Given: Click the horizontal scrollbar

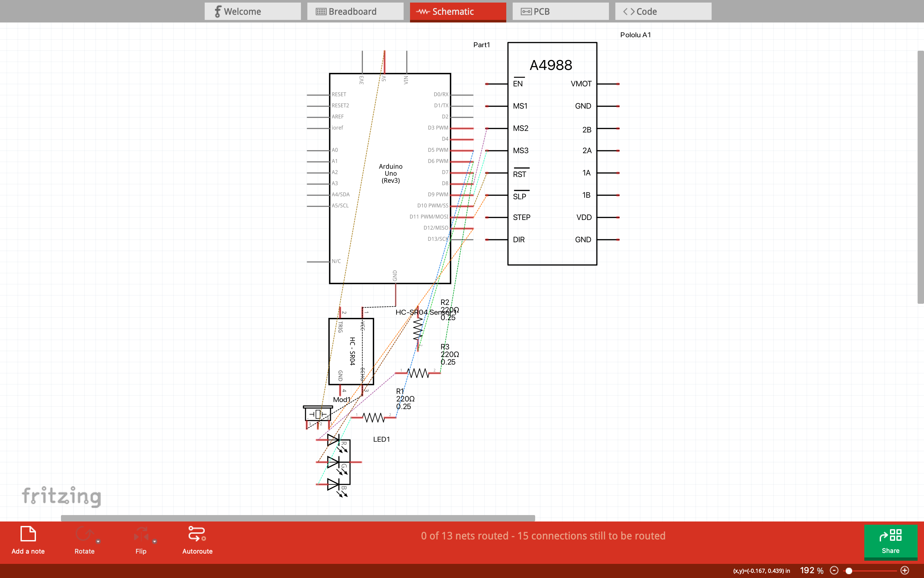Looking at the screenshot, I should [298, 518].
